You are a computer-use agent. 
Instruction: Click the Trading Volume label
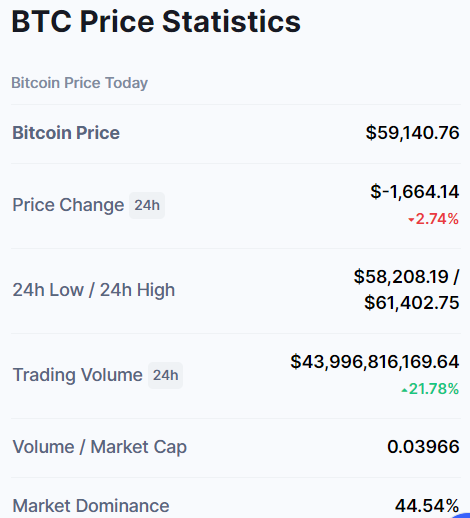[77, 375]
